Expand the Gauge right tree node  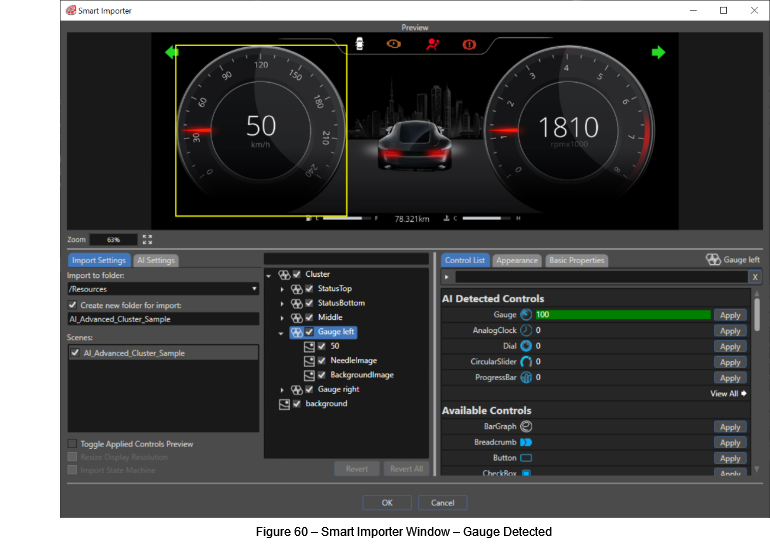pos(282,390)
